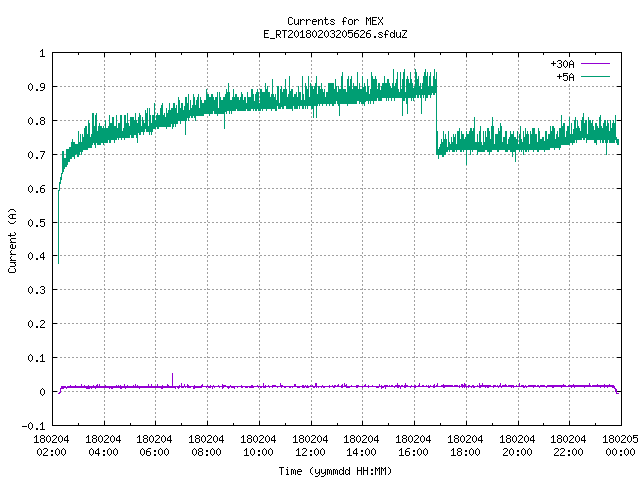Click the purple +30A spike near 06:40
640x480 pixels.
coord(172,380)
